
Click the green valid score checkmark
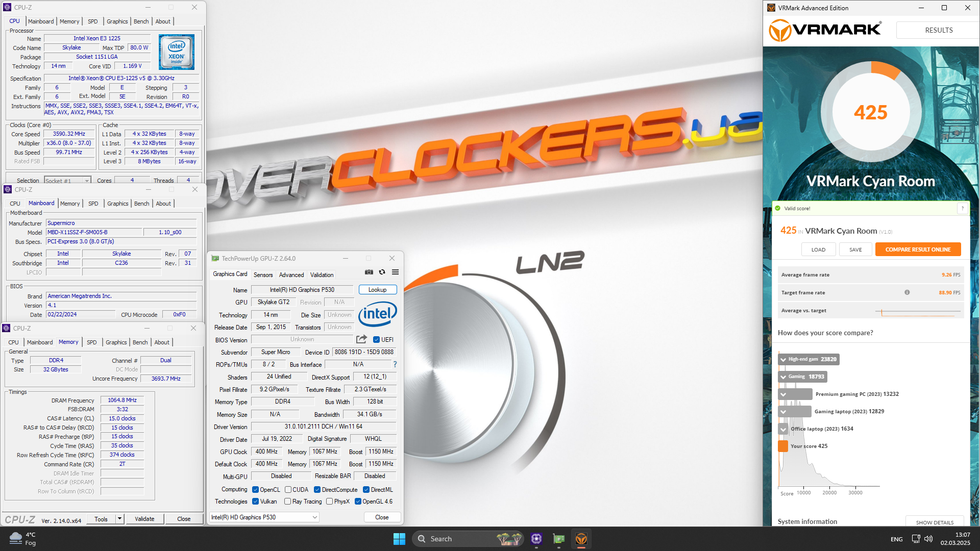tap(778, 208)
